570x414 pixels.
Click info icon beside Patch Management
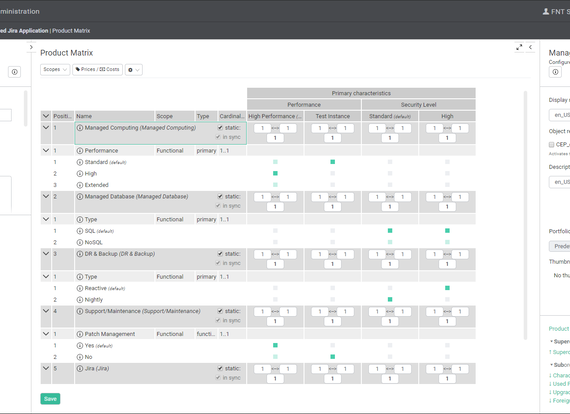point(80,334)
